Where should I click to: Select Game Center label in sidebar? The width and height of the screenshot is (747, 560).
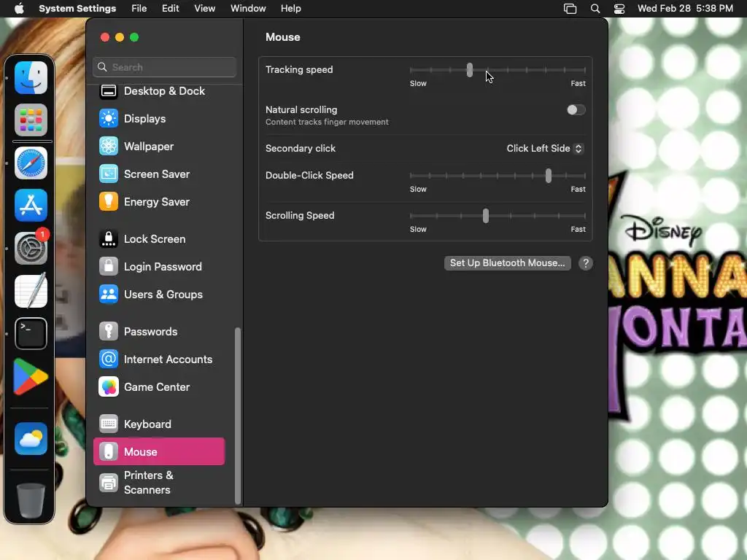pos(157,386)
